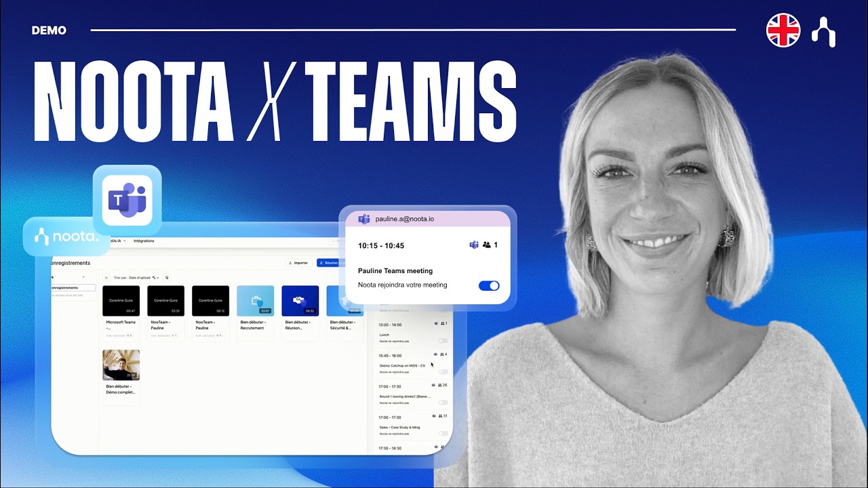Screen dimensions: 868x488
Task: Click 'Debtor Catchup on MIDS - CG' meeting title
Action: tap(402, 365)
